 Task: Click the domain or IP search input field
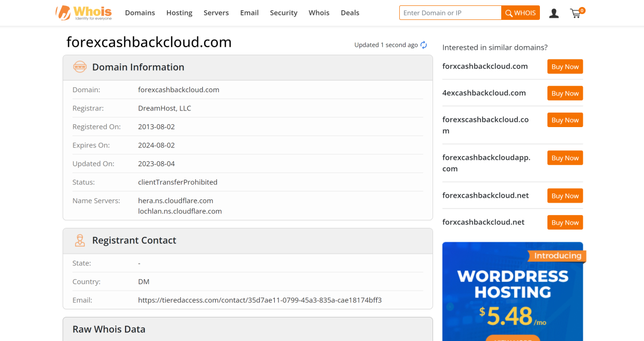450,12
